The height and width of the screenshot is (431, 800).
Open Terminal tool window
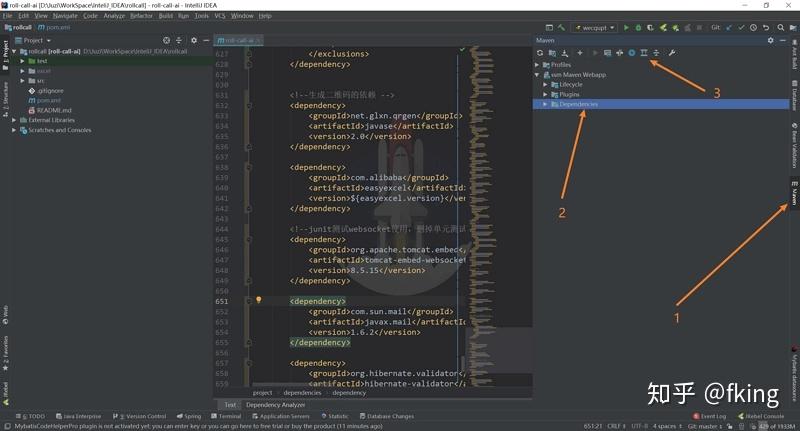tap(226, 417)
